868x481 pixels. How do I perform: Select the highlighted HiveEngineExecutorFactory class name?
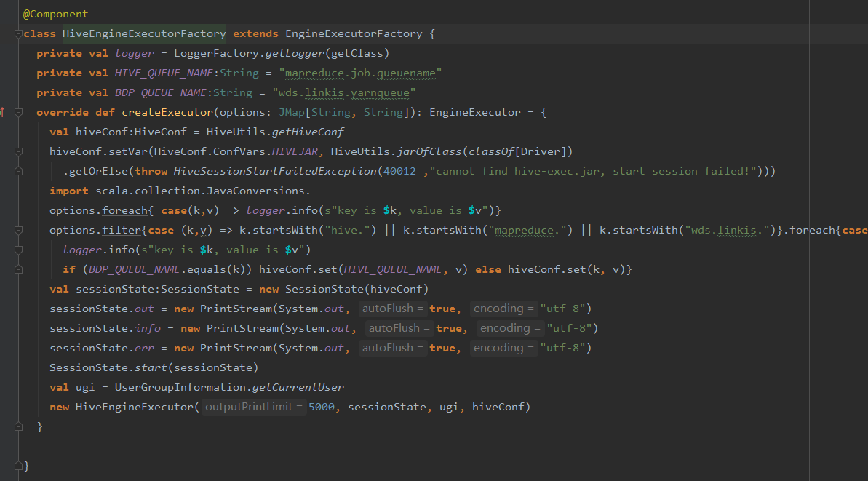point(143,33)
